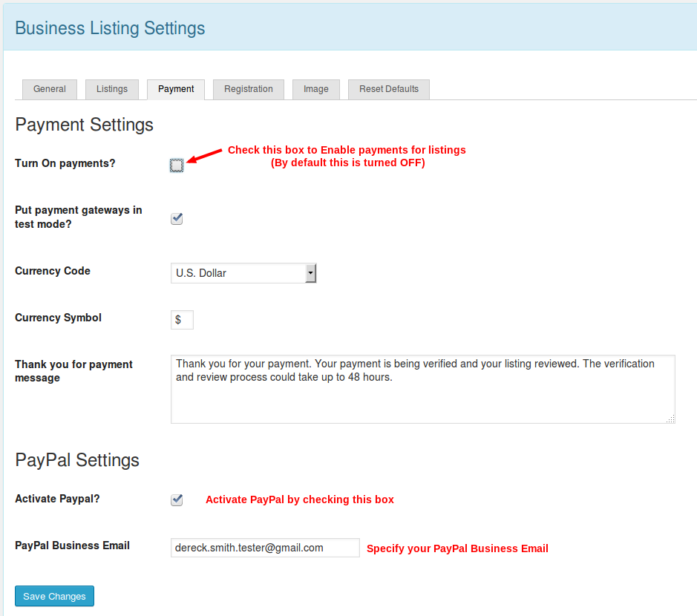Click the Business Listing Settings page title
Screen dimensions: 697x616
(110, 29)
